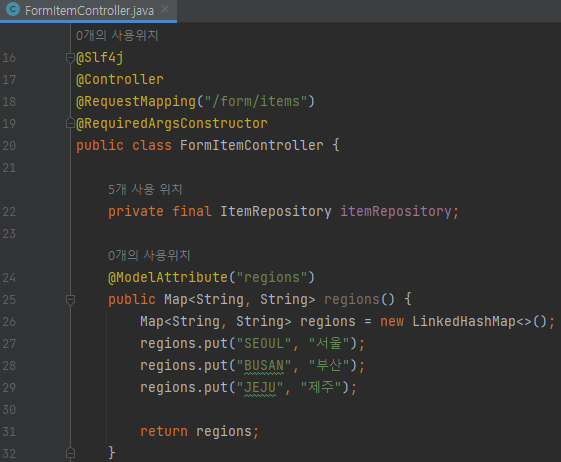
Task: Open the '5개 사용 위치' usages hint
Action: [145, 189]
